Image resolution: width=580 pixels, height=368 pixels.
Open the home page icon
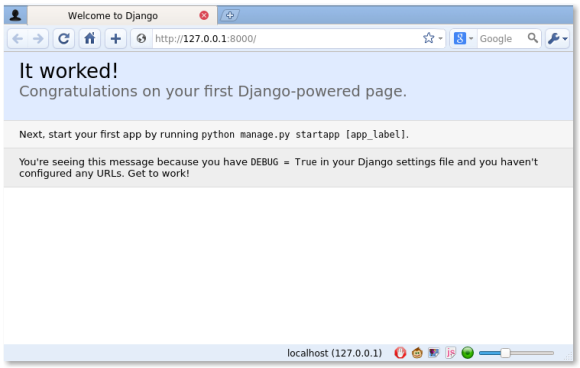[90, 38]
